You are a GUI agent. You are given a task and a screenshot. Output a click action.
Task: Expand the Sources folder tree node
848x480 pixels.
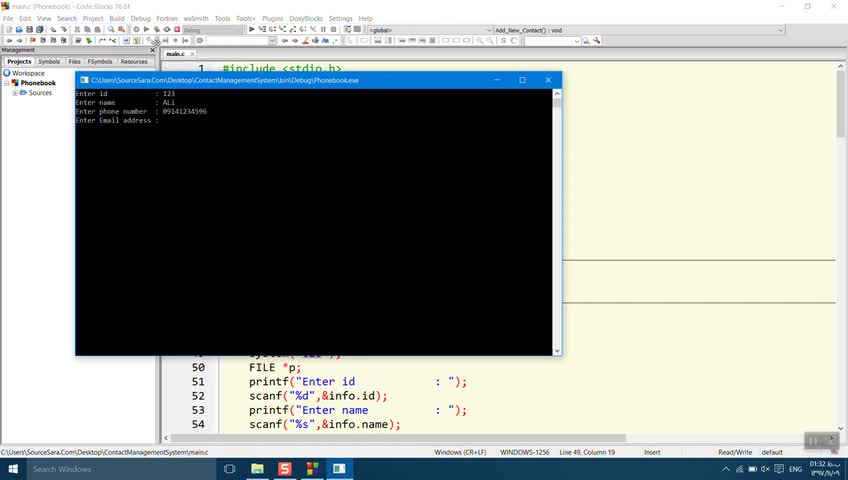[15, 93]
